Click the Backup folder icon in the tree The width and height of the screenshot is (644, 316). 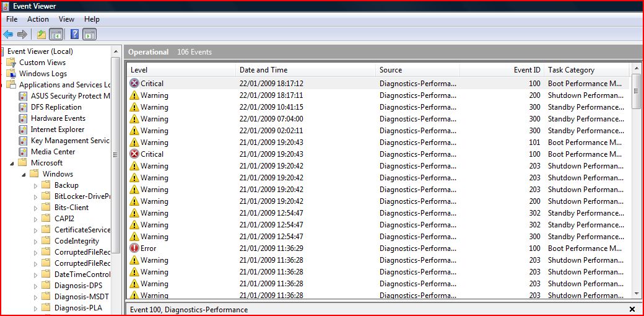pos(46,185)
